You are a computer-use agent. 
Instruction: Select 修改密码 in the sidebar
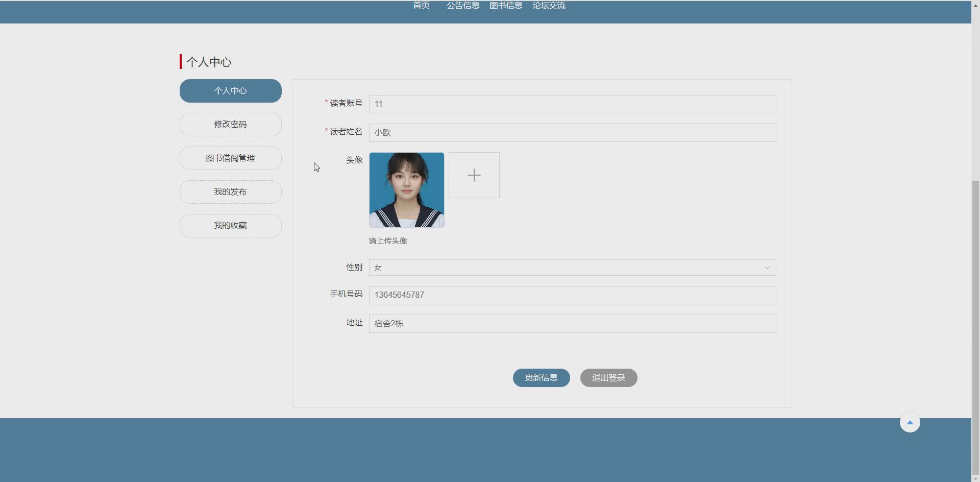[x=230, y=124]
